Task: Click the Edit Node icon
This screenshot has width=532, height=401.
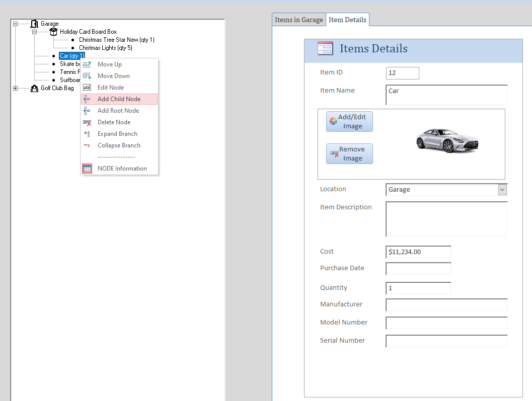Action: (x=87, y=88)
